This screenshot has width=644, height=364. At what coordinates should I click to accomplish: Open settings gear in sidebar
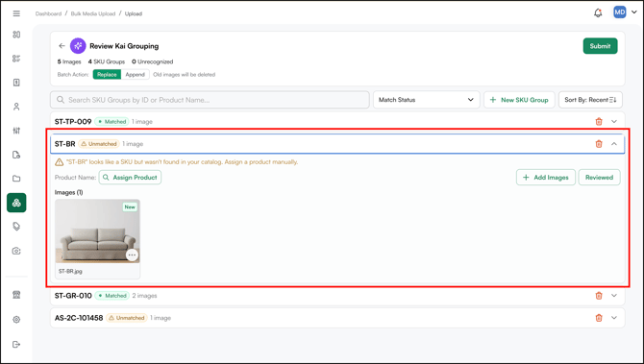(x=16, y=319)
